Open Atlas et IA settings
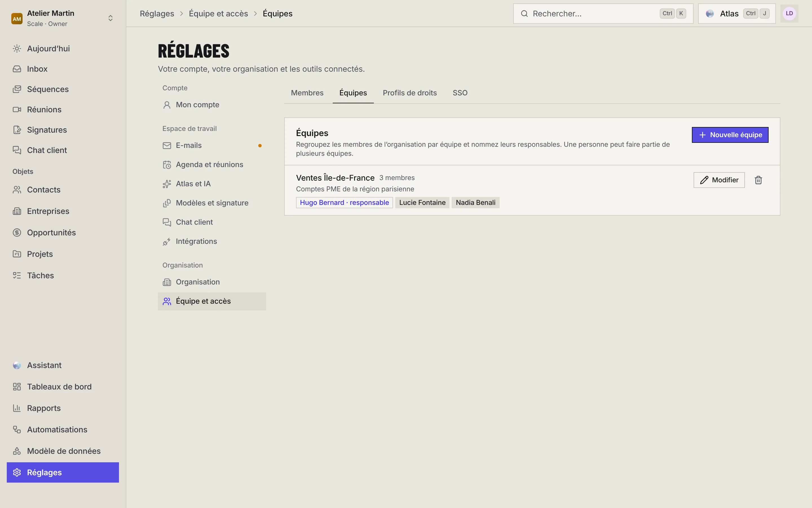 [212, 184]
